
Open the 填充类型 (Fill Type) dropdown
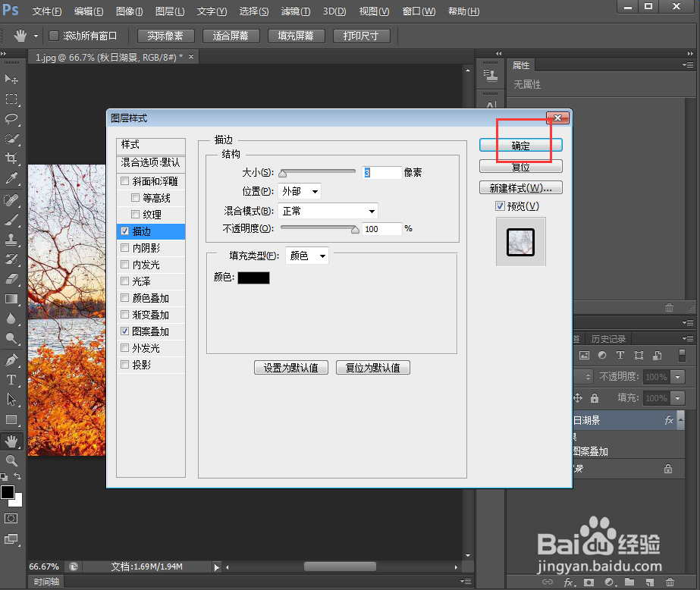click(307, 256)
